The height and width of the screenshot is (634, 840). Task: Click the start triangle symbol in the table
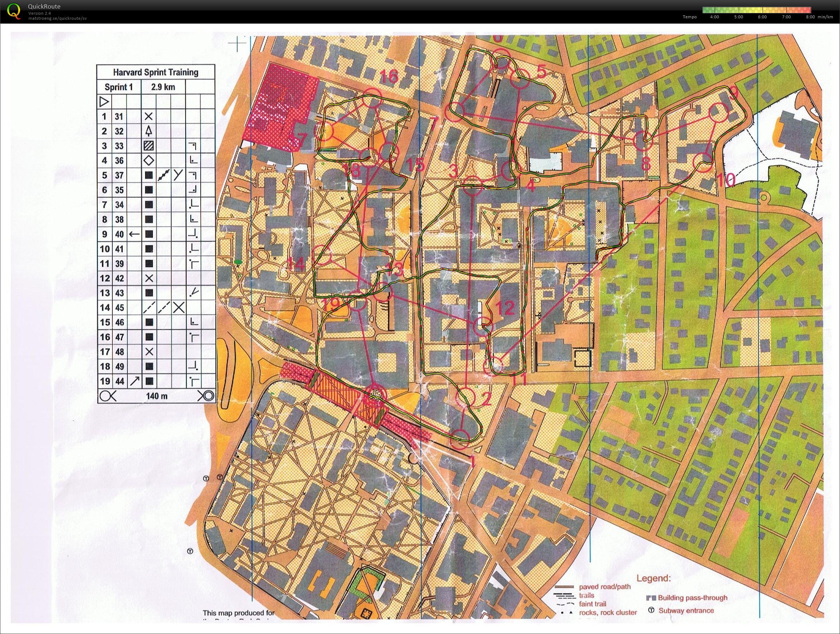(104, 102)
